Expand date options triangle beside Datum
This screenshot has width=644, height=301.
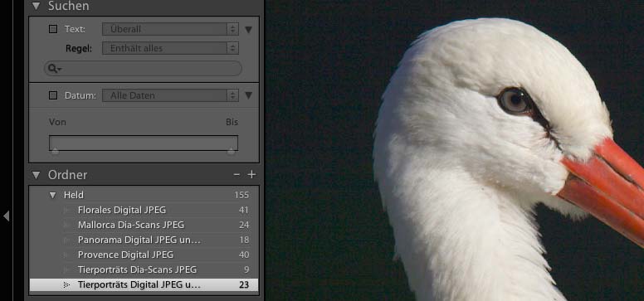click(x=248, y=95)
